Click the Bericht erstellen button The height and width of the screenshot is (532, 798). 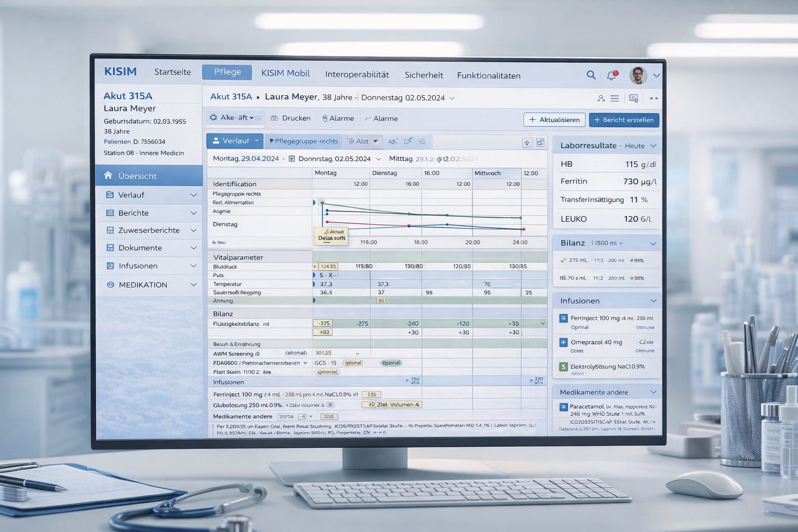[x=624, y=119]
